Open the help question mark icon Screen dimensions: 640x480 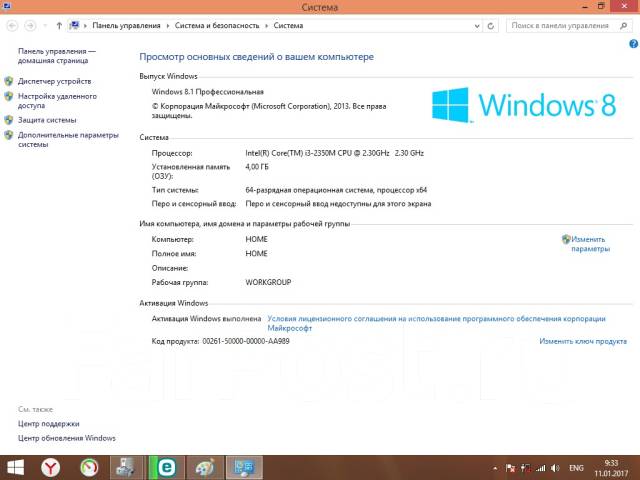click(x=633, y=43)
